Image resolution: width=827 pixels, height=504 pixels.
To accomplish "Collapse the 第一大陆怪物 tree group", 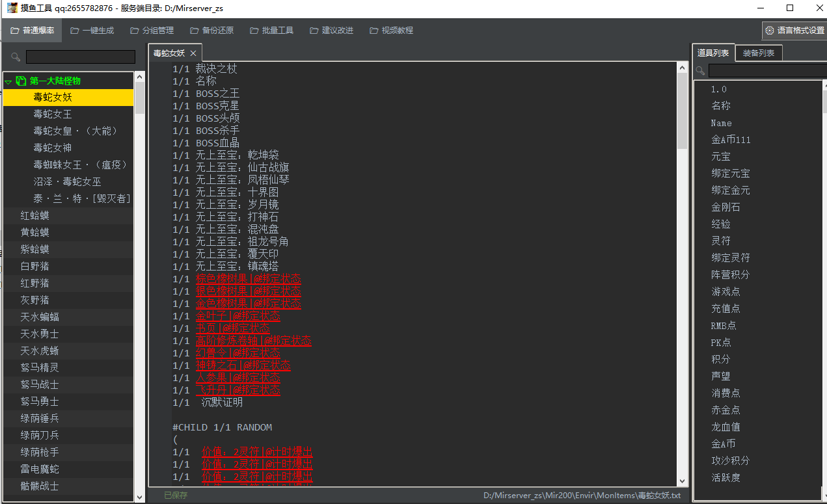I will (x=8, y=81).
